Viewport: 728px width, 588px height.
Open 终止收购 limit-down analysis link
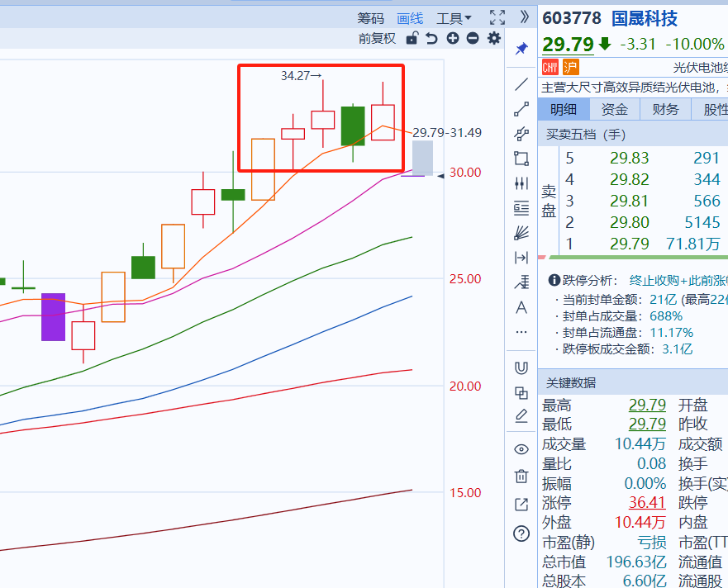(678, 280)
